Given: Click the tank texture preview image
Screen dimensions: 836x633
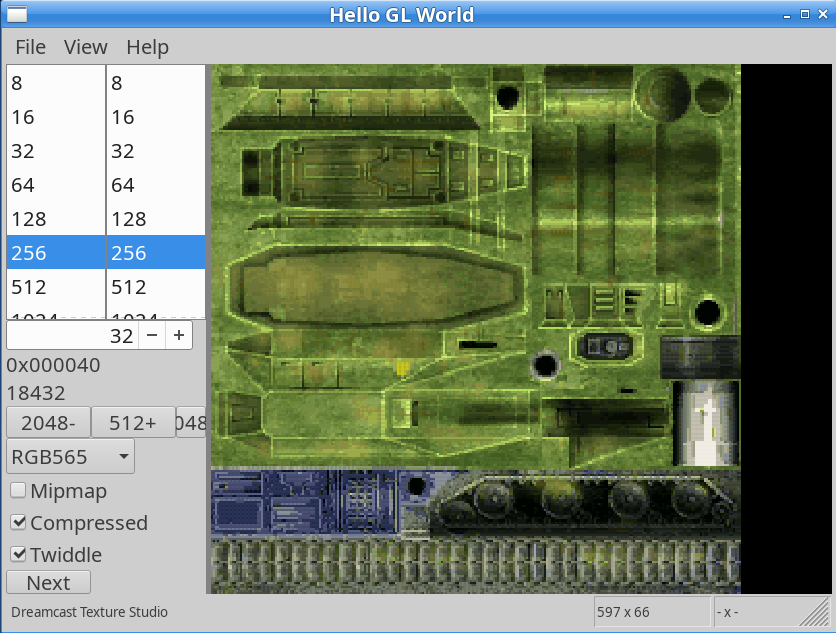Looking at the screenshot, I should pyautogui.click(x=476, y=329).
